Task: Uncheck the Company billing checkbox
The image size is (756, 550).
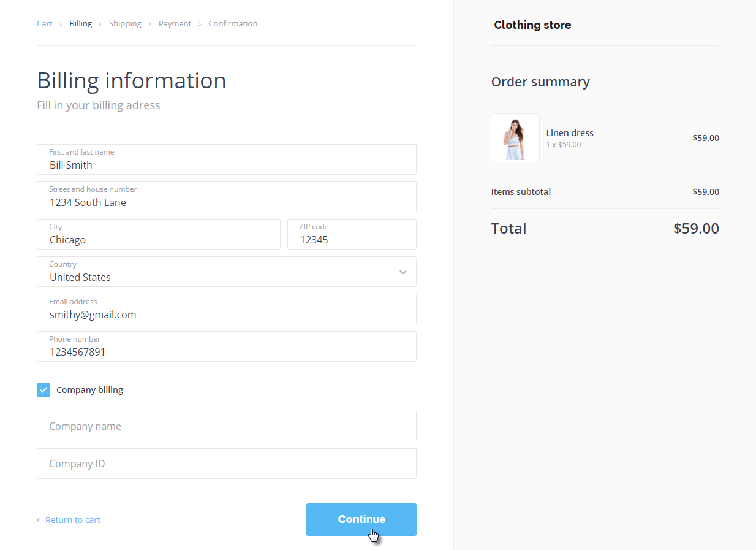Action: [43, 390]
